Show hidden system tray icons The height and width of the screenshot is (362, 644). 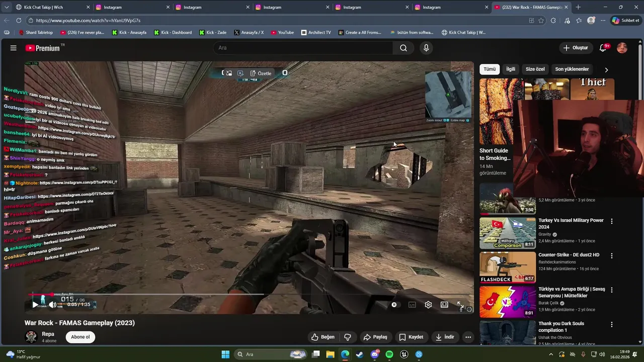tap(551, 354)
